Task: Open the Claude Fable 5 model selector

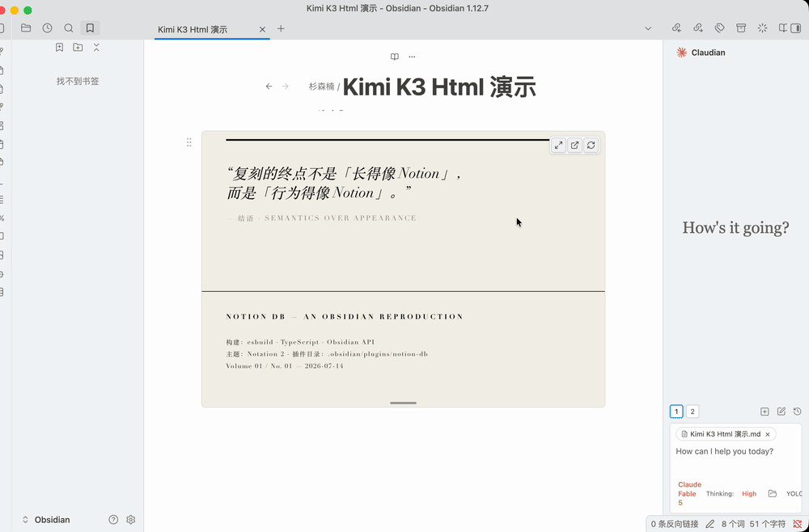Action: [689, 494]
